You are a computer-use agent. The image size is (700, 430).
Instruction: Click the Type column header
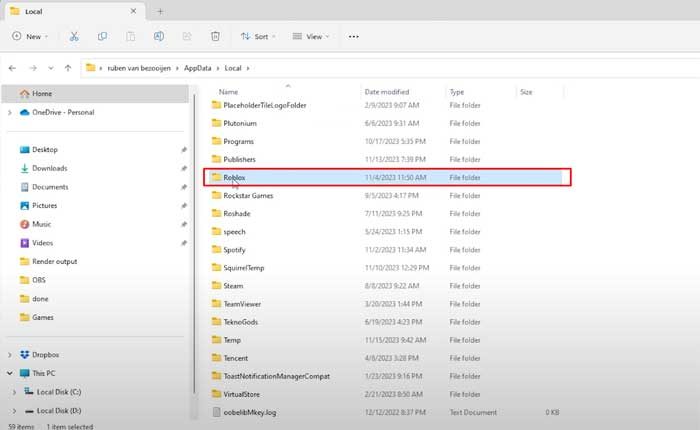coord(457,91)
